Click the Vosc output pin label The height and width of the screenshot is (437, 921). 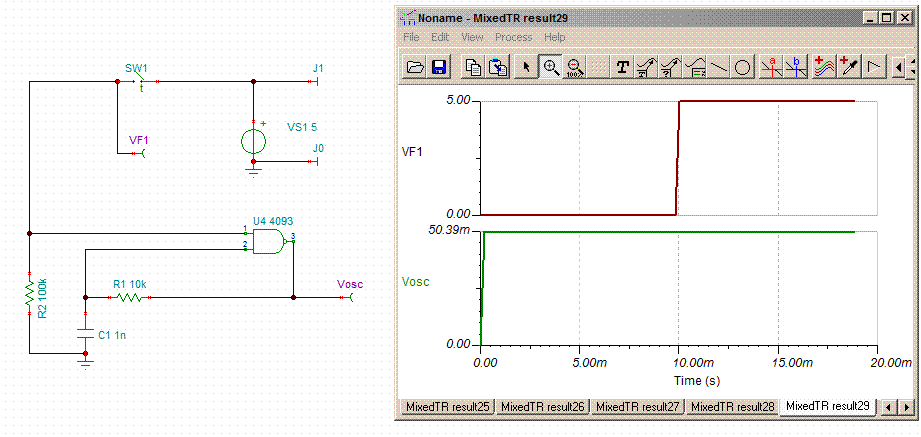click(350, 285)
